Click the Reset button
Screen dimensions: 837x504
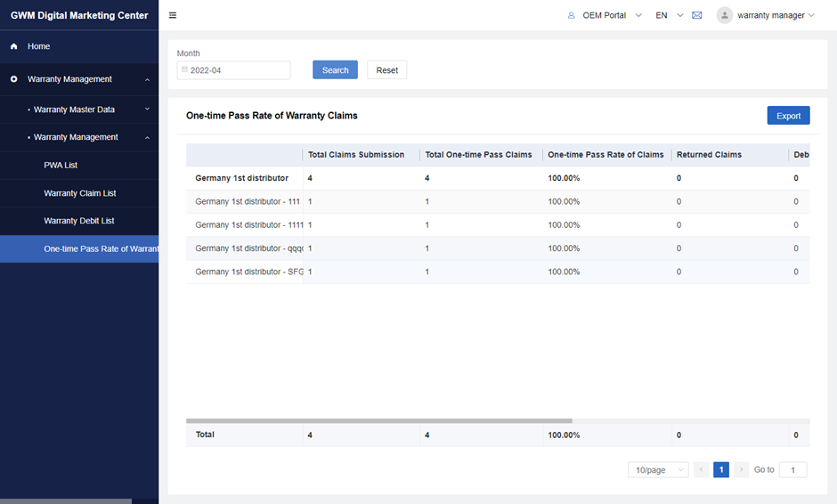(x=387, y=70)
